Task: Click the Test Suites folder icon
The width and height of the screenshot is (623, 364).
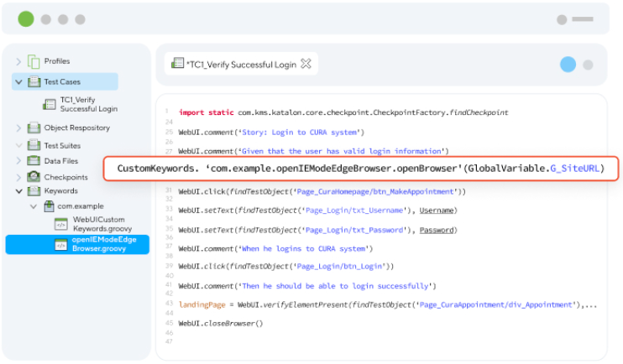Action: (x=34, y=145)
